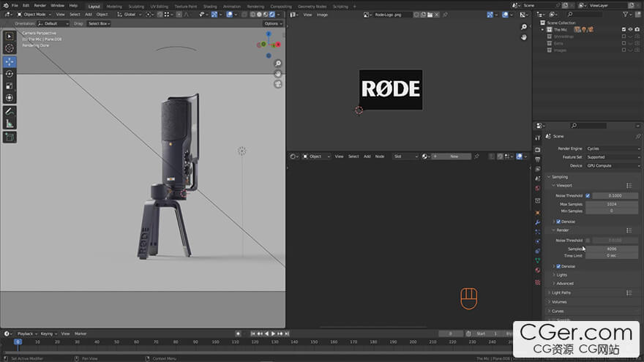The height and width of the screenshot is (362, 644).
Task: Select the Add Cube tool
Action: [10, 137]
